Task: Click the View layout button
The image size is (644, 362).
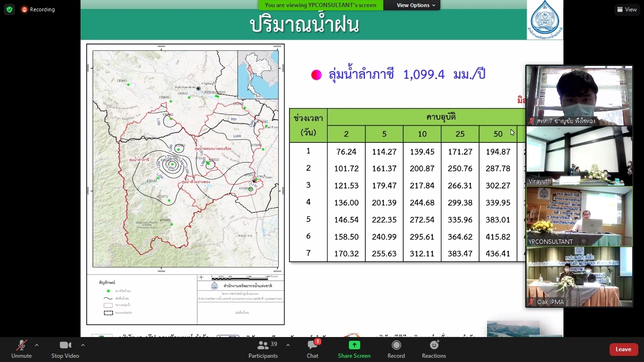Action: pyautogui.click(x=627, y=9)
